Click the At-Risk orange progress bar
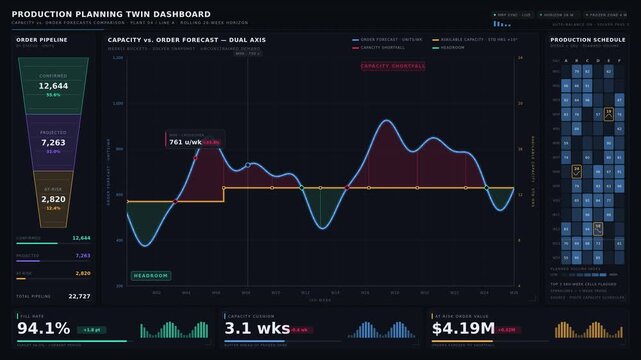 tap(53, 279)
